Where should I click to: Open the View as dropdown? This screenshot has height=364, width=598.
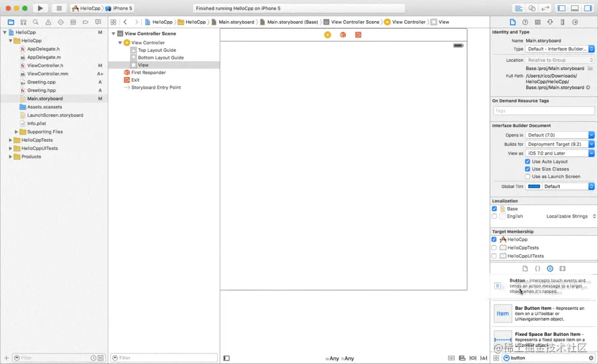560,153
